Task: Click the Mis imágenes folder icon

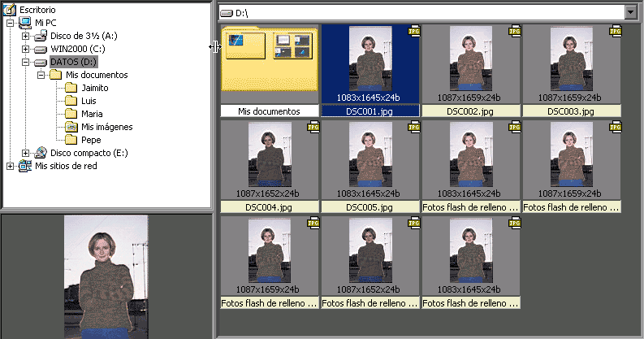Action: [71, 127]
